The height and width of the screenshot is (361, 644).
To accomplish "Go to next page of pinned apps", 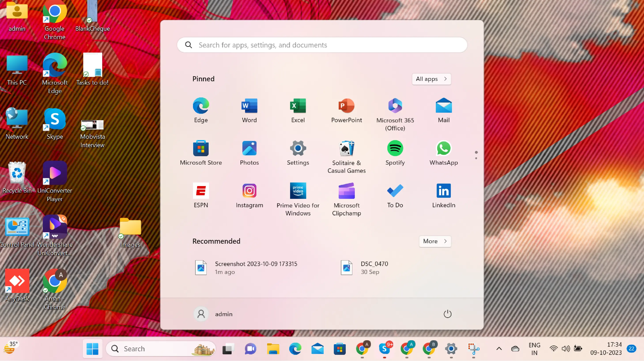I will pos(476,158).
